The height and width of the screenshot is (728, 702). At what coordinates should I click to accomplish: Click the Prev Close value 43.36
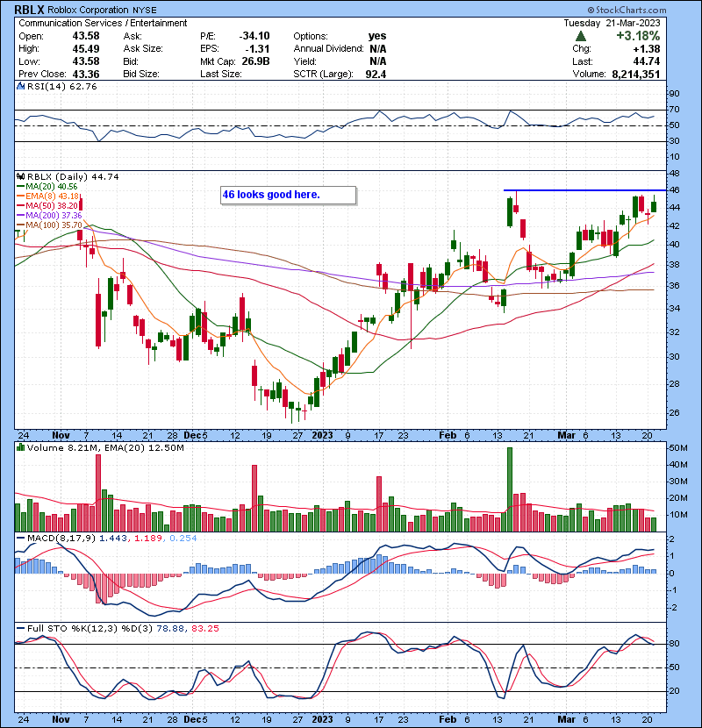click(x=85, y=74)
